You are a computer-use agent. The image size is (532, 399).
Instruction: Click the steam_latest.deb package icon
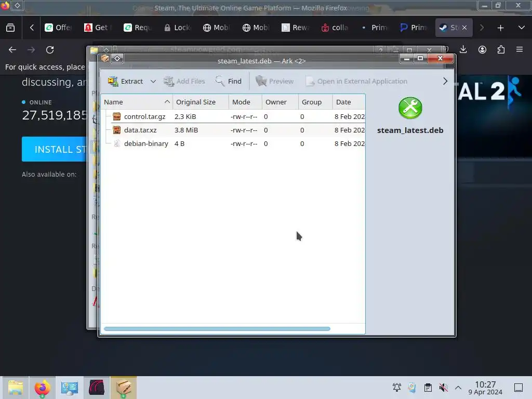pos(410,108)
